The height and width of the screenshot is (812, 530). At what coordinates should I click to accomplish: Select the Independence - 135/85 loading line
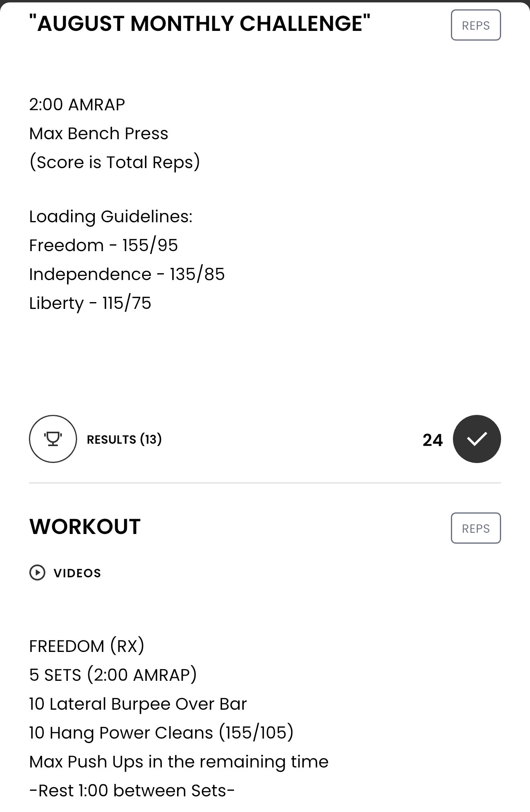127,274
